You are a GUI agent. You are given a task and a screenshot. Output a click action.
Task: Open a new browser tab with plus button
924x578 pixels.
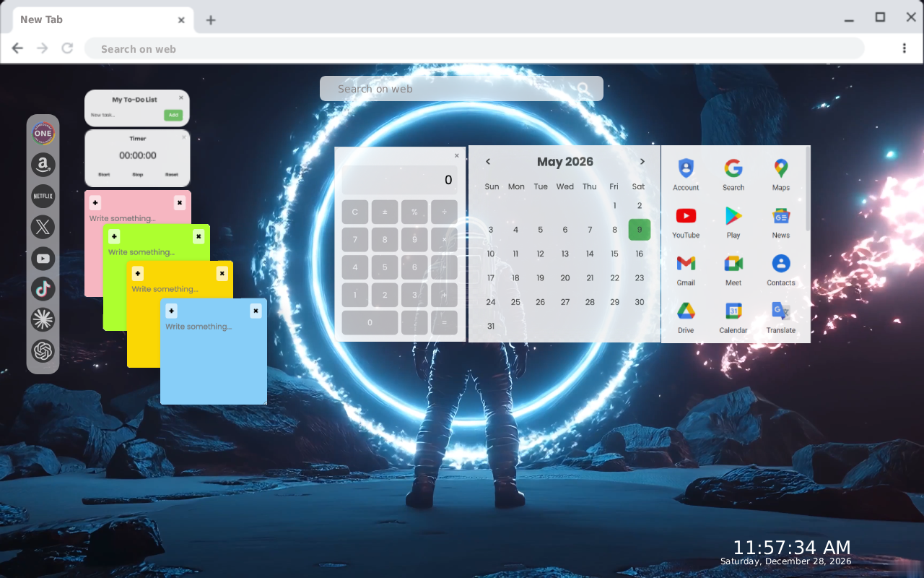(x=211, y=20)
